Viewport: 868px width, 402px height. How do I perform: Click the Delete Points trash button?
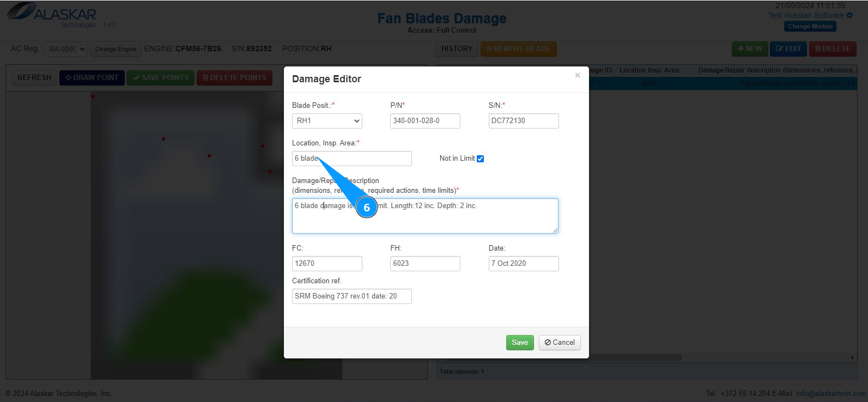tap(234, 78)
